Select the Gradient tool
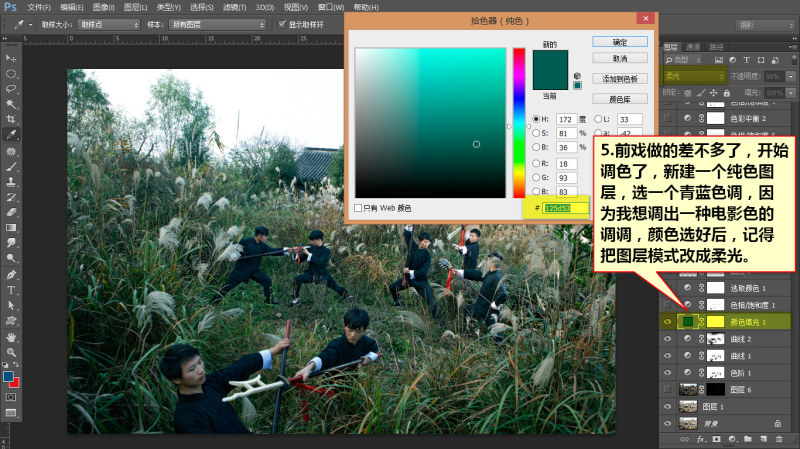 pos(11,228)
